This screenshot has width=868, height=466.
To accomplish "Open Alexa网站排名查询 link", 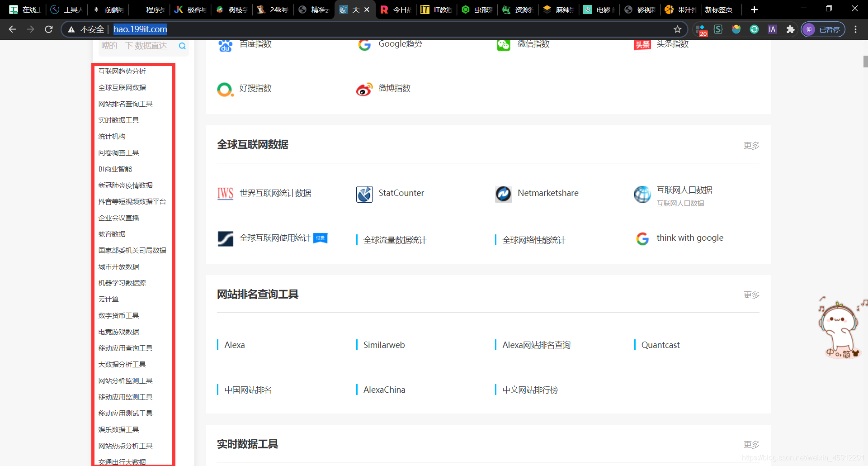I will [x=536, y=345].
